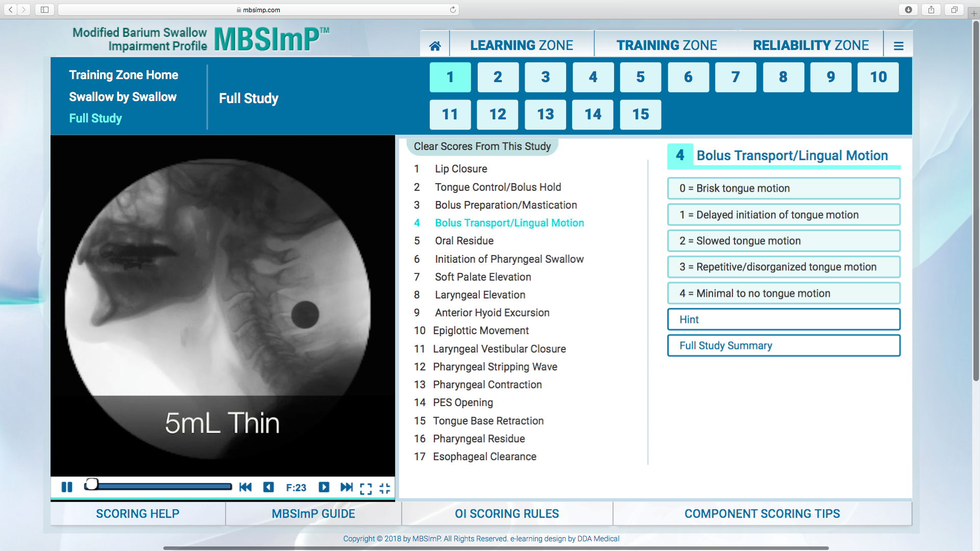Select Initiation of Pharyngeal Swallow
This screenshot has height=551, width=980.
point(509,259)
